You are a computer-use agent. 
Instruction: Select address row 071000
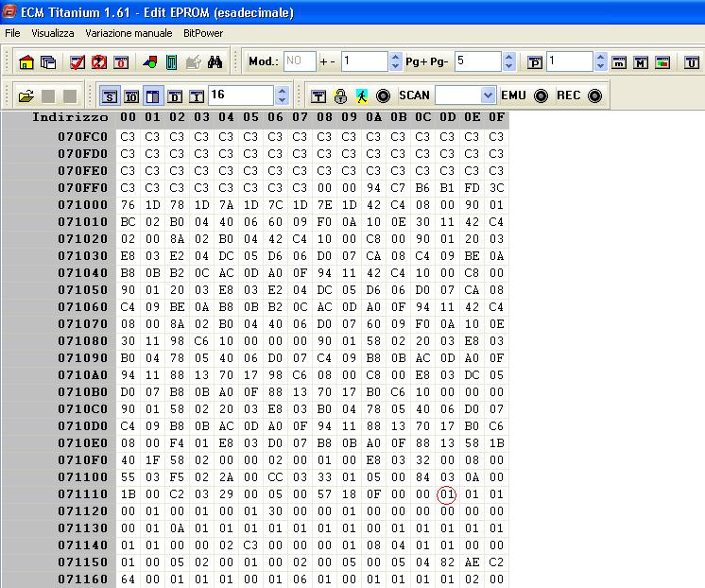[83, 205]
